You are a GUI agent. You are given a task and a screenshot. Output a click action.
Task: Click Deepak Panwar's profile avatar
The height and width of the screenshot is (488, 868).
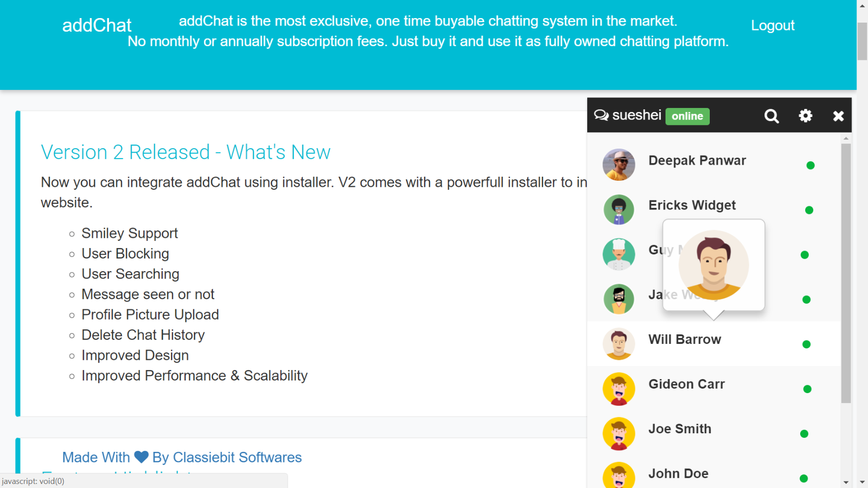[619, 165]
